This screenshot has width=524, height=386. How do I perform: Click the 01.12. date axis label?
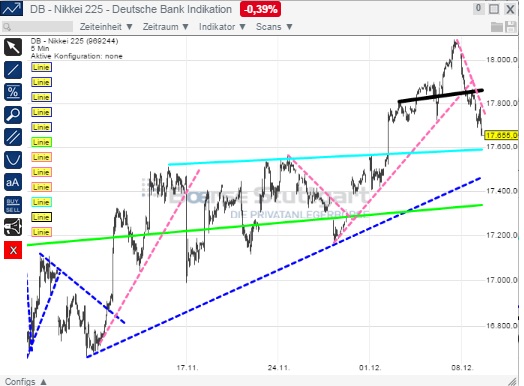pos(370,368)
